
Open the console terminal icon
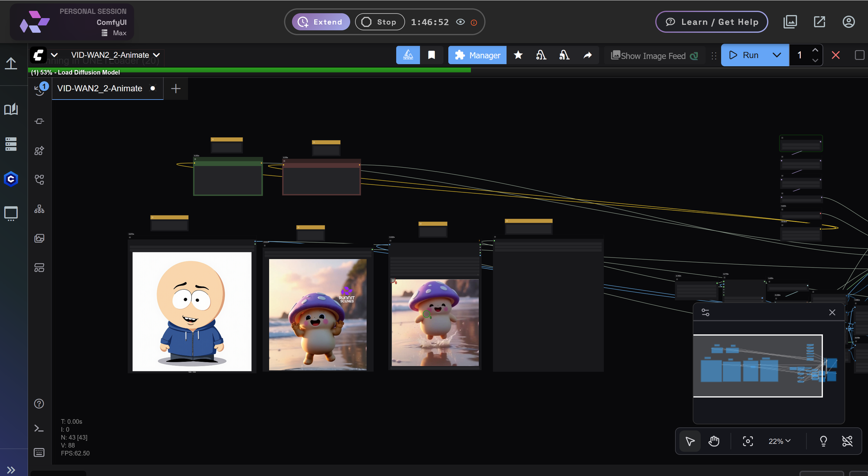coord(39,429)
